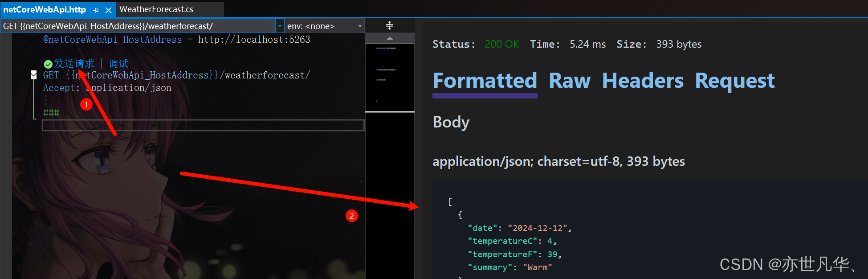Click the Time: label
868x279 pixels.
coord(545,44)
